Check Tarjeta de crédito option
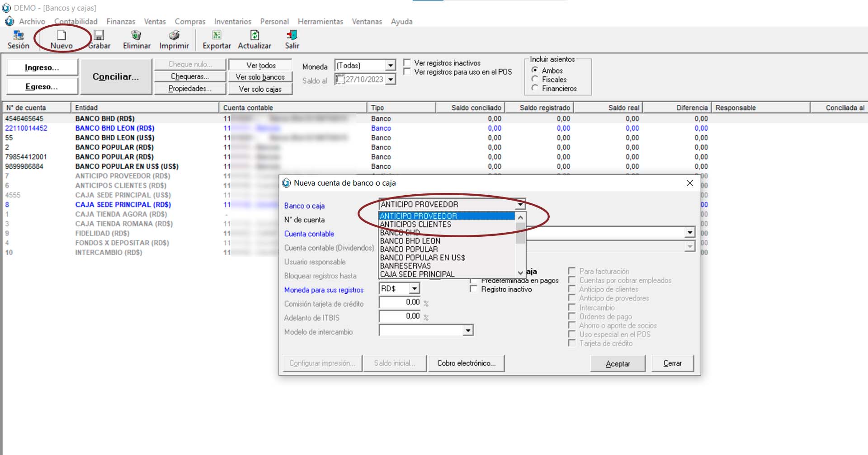This screenshot has height=455, width=868. pos(572,343)
